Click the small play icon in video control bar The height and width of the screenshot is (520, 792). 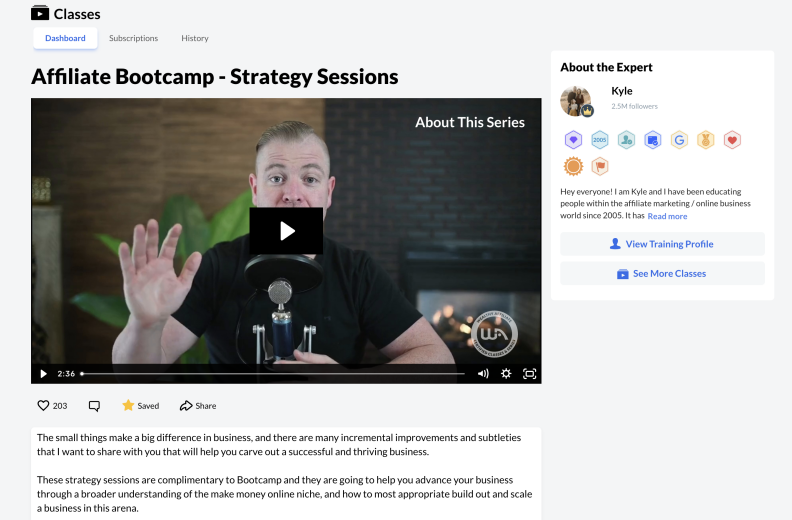click(43, 374)
